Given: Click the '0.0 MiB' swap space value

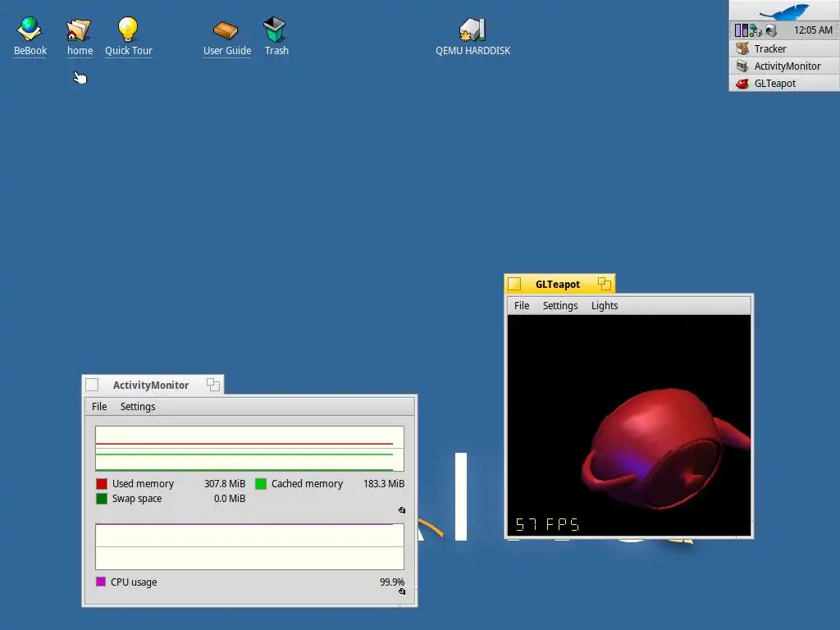Looking at the screenshot, I should coord(230,499).
